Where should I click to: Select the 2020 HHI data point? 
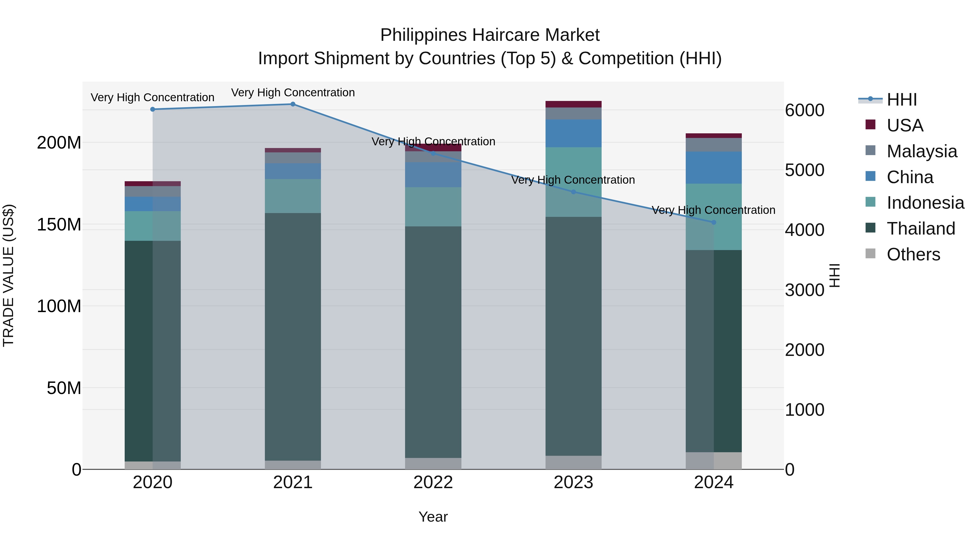pyautogui.click(x=152, y=109)
